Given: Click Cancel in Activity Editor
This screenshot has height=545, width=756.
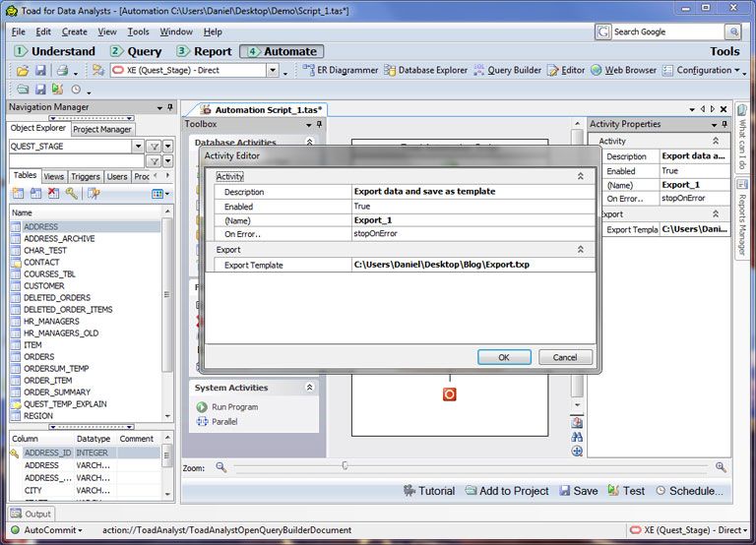Looking at the screenshot, I should (565, 357).
